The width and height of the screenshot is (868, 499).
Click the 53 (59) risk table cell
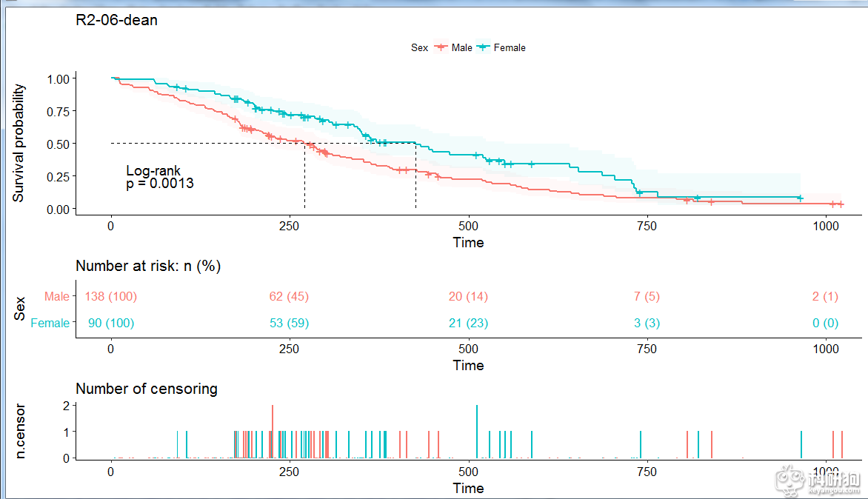(289, 323)
